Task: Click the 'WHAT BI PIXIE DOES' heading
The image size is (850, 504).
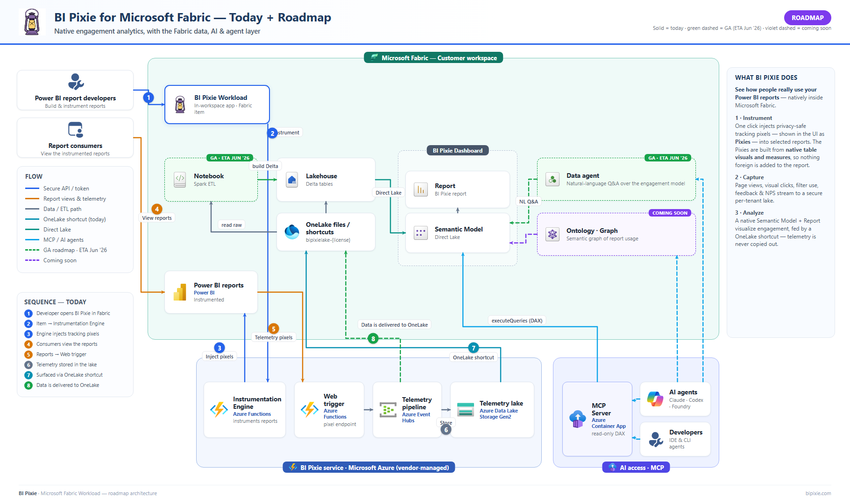Action: coord(766,78)
